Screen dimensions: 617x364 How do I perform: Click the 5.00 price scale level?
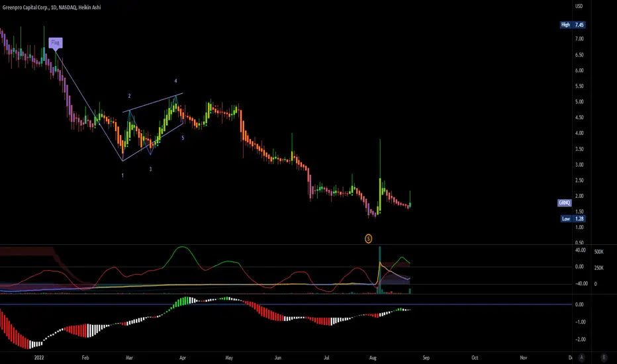click(x=579, y=102)
